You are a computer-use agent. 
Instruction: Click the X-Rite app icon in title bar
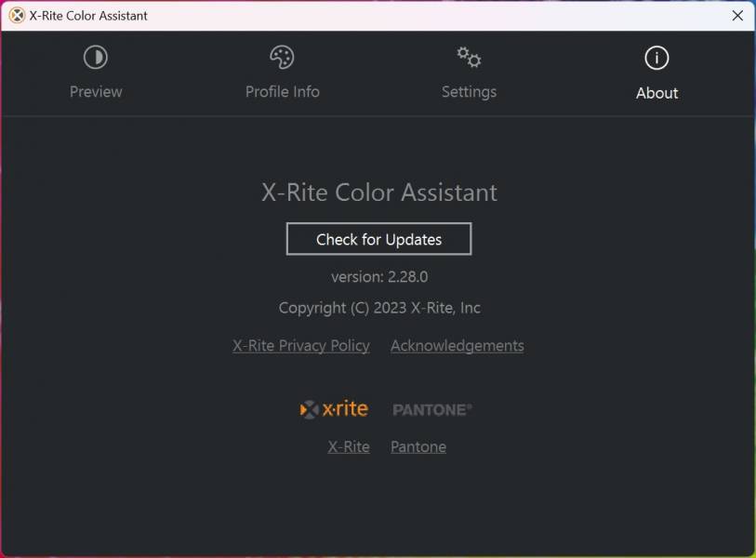17,16
